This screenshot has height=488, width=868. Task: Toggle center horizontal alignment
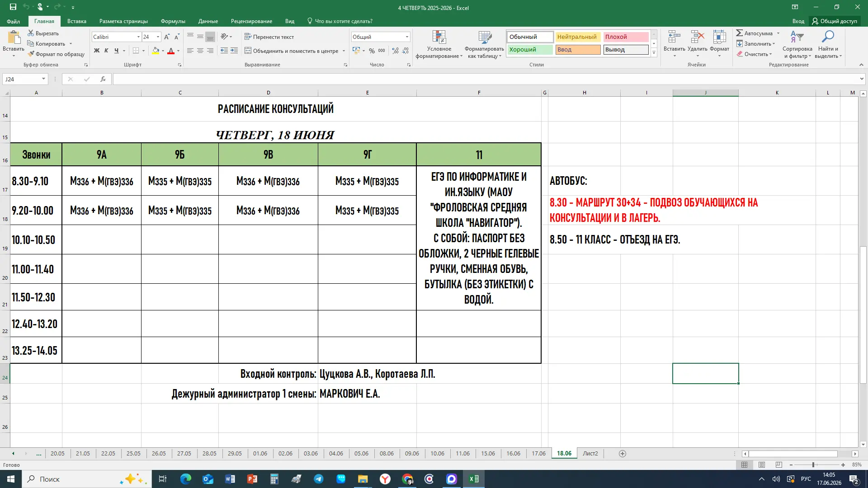(200, 51)
